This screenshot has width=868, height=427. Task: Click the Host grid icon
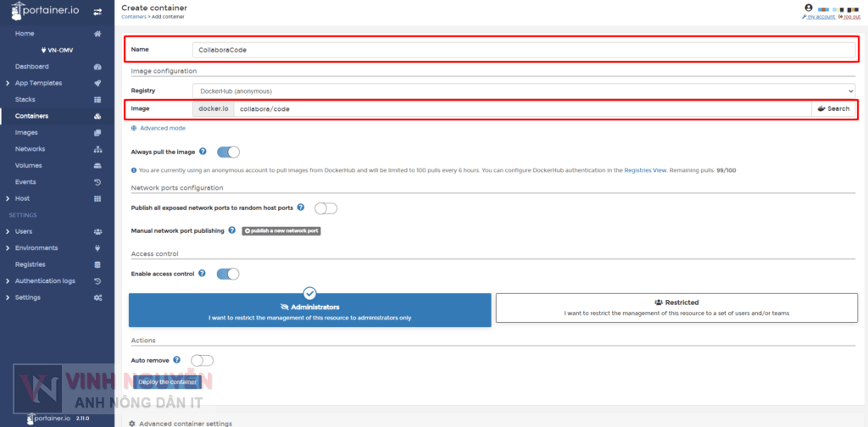pyautogui.click(x=97, y=198)
